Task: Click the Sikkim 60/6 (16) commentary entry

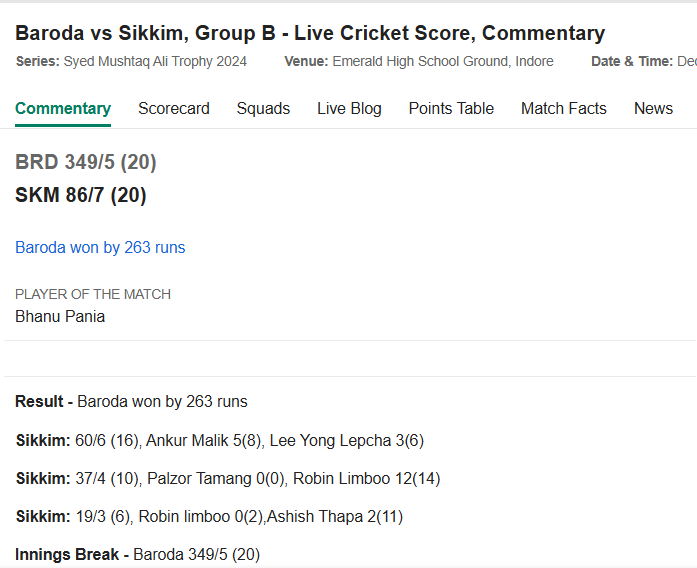Action: click(220, 440)
